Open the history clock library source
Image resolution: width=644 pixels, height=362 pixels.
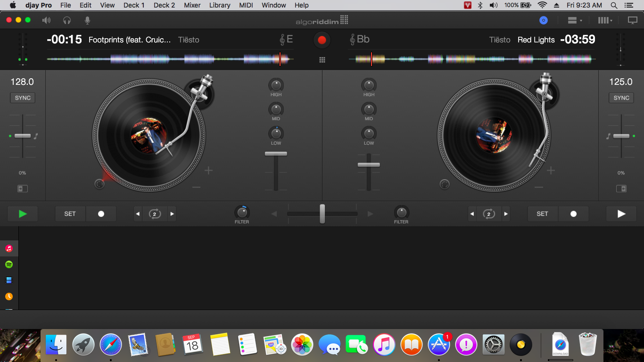click(9, 296)
